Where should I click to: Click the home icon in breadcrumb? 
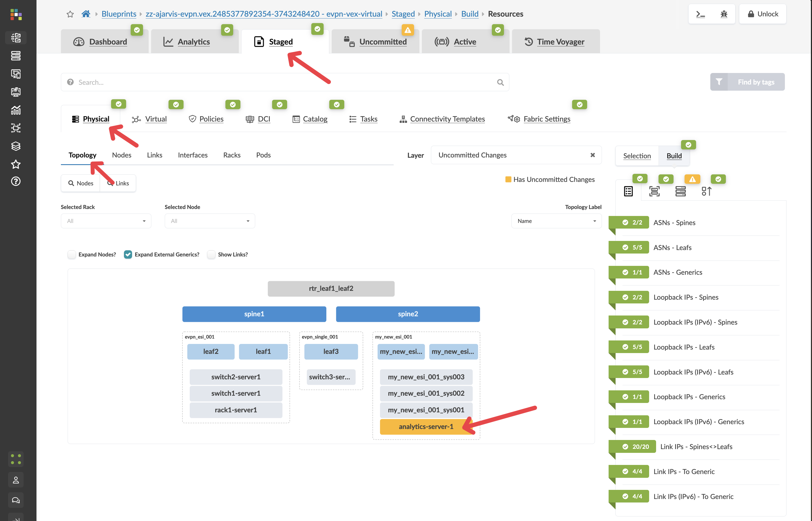coord(86,14)
